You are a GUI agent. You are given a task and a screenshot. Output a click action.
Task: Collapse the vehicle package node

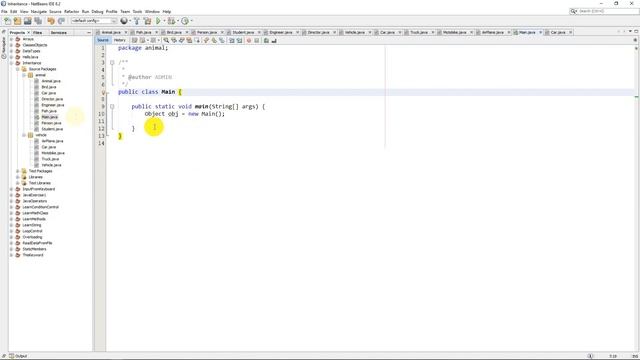pyautogui.click(x=24, y=135)
